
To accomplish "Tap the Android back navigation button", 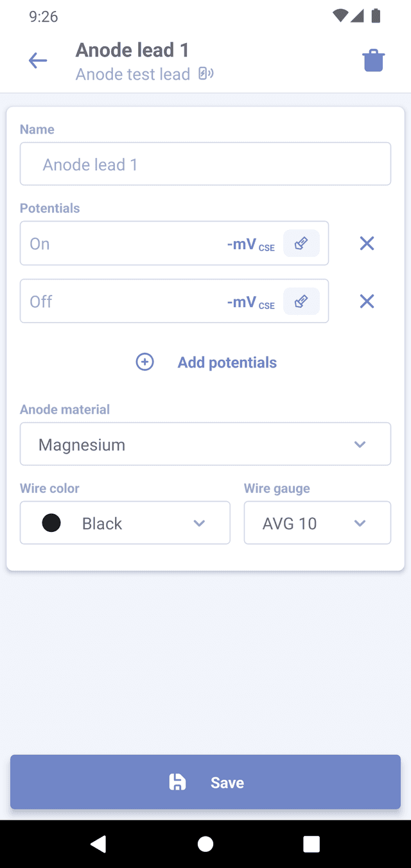I will click(x=98, y=844).
